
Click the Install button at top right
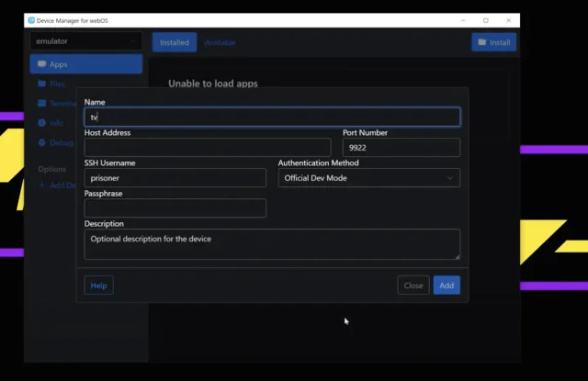pyautogui.click(x=494, y=42)
